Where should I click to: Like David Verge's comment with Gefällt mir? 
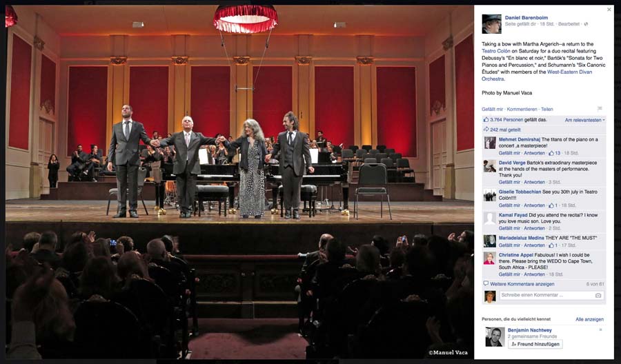pos(509,182)
